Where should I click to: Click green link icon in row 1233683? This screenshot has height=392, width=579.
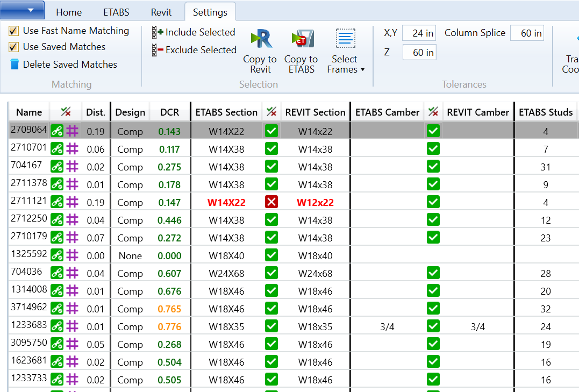pos(57,326)
